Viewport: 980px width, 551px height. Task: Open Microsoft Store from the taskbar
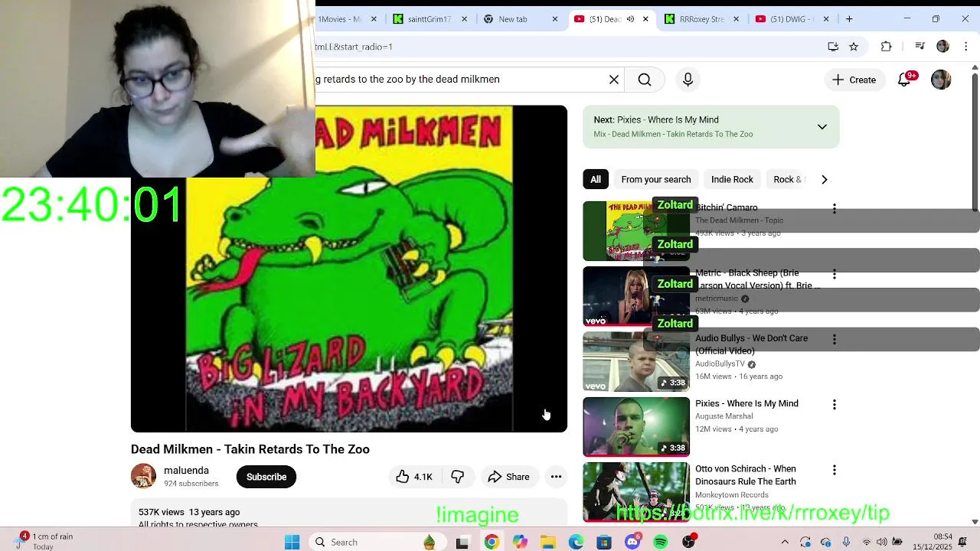604,542
